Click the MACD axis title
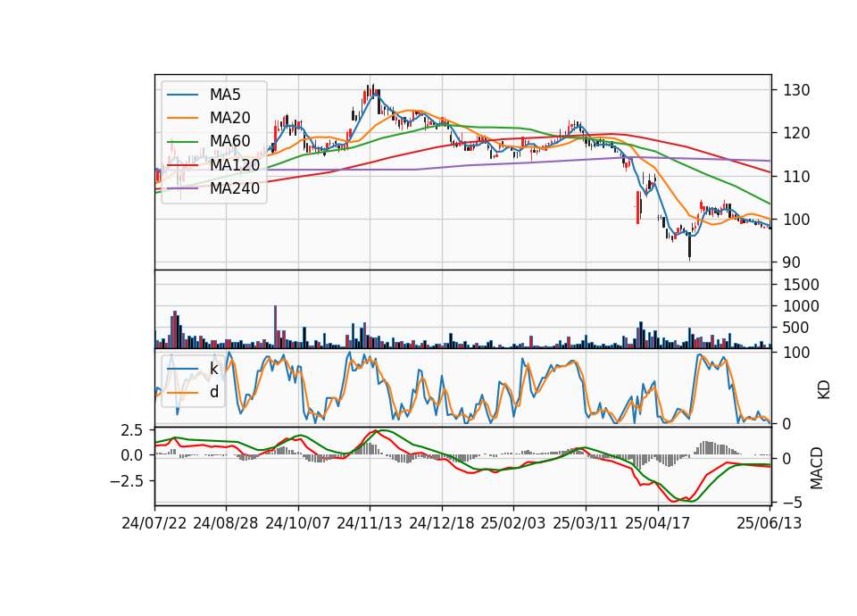The image size is (857, 616). 817,468
